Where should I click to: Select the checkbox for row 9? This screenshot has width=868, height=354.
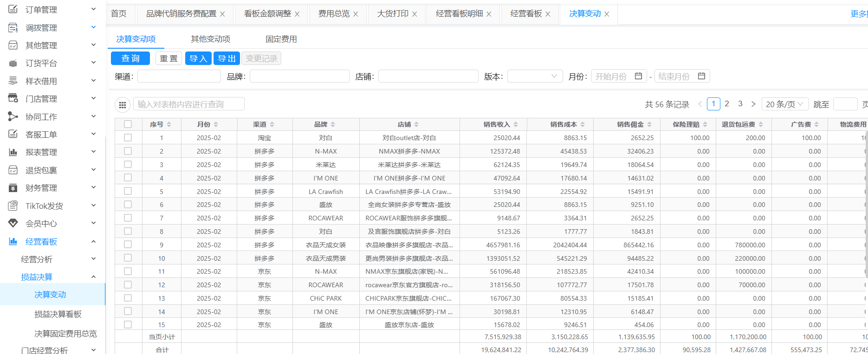pos(128,245)
